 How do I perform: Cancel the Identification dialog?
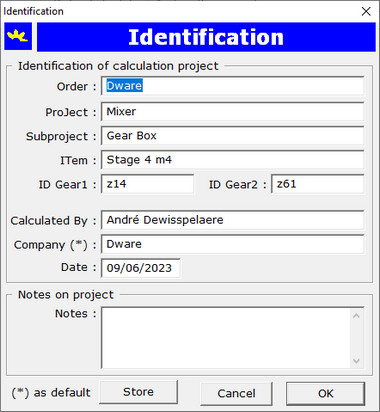pyautogui.click(x=236, y=393)
